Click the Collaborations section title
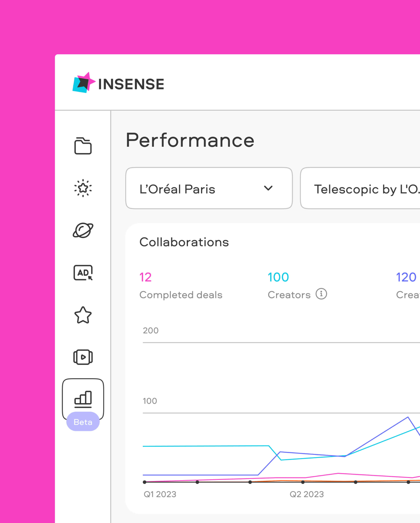The width and height of the screenshot is (420, 523). (x=184, y=242)
